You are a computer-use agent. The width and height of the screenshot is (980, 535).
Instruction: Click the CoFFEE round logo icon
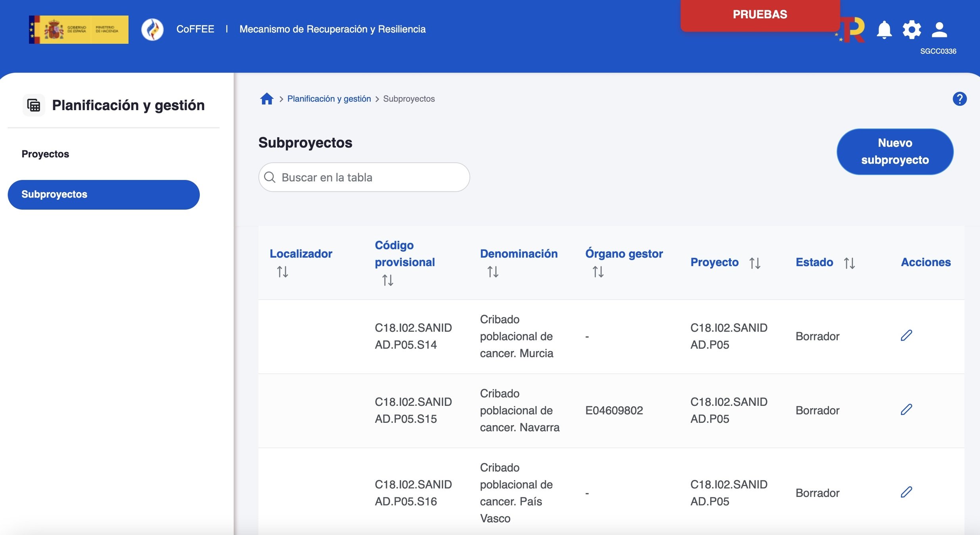tap(152, 29)
